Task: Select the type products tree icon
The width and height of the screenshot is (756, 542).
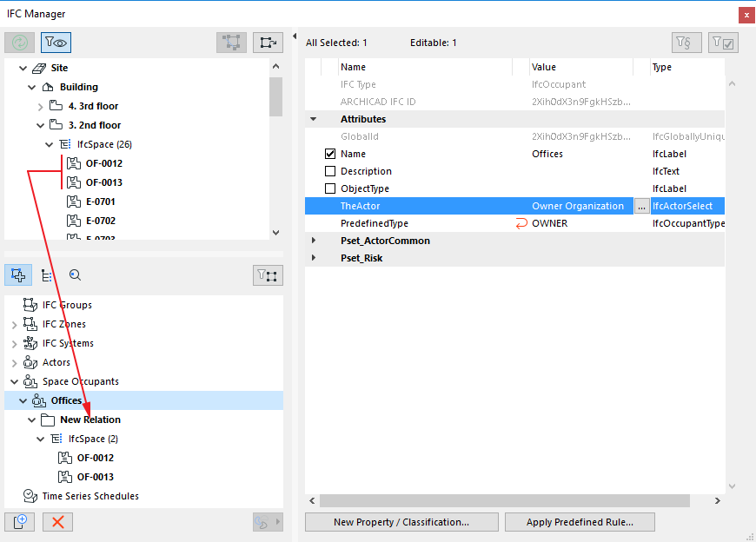Action: coord(47,275)
